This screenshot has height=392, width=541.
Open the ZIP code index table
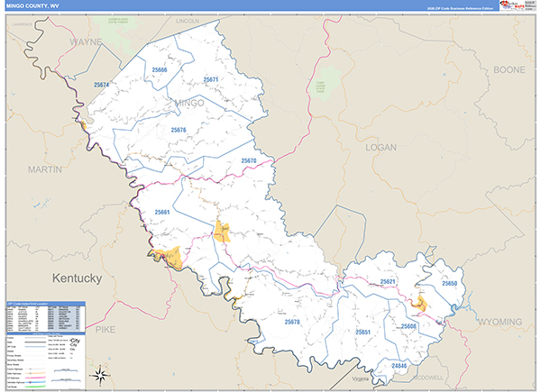[x=45, y=316]
